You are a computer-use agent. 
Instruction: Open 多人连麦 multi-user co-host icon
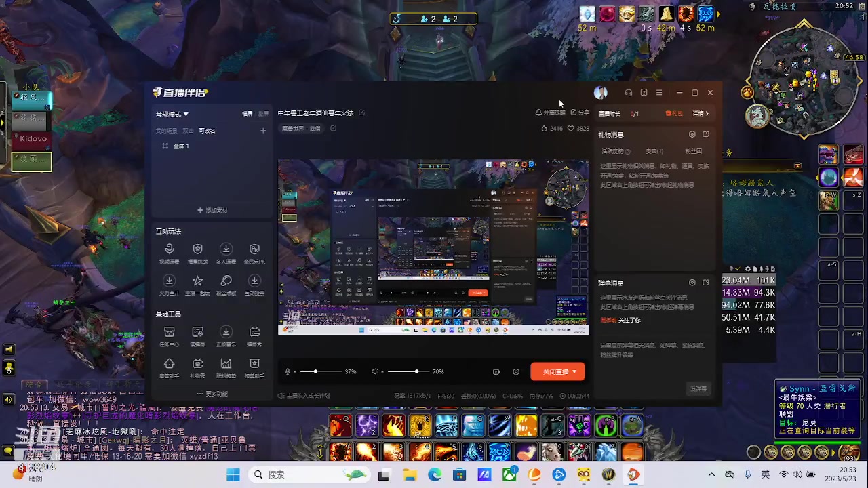point(226,249)
